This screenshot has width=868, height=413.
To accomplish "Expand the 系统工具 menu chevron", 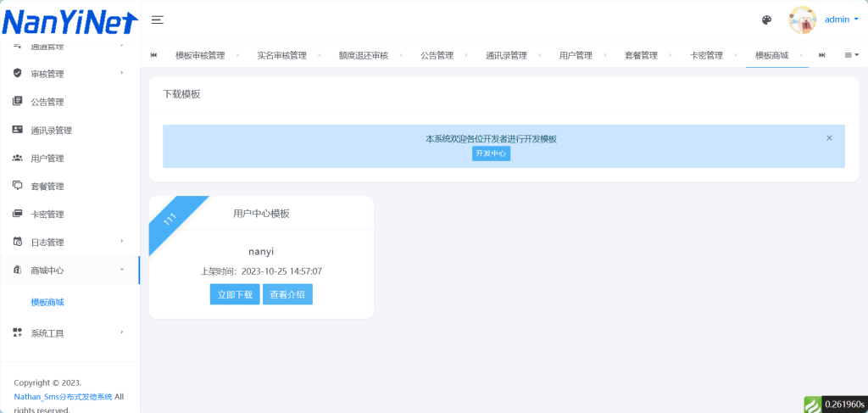I will click(x=122, y=332).
